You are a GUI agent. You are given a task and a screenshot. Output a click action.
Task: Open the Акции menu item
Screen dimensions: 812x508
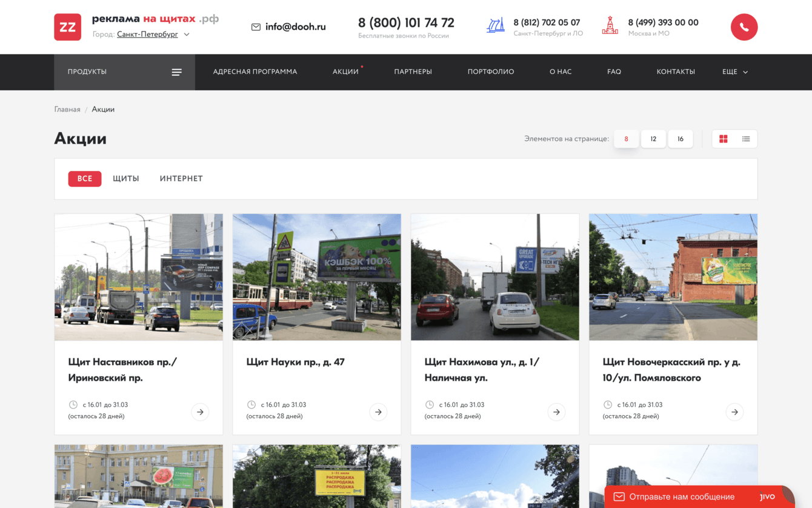[345, 72]
